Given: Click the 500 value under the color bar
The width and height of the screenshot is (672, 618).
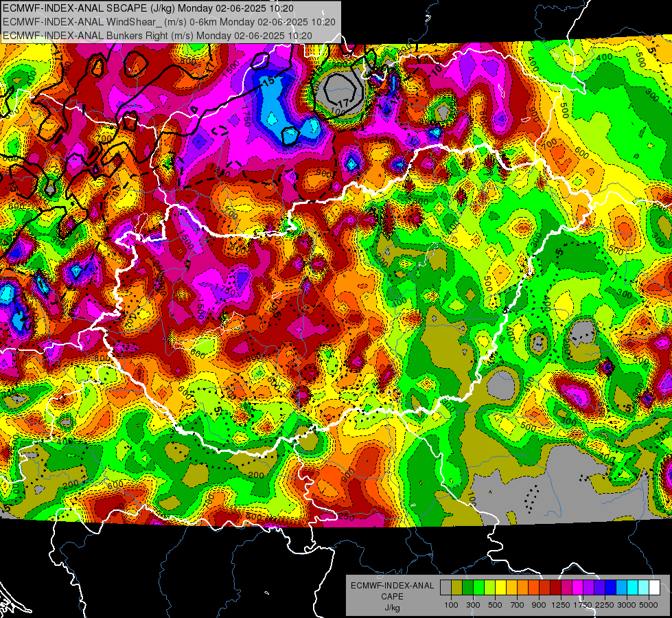Looking at the screenshot, I should click(x=495, y=605).
